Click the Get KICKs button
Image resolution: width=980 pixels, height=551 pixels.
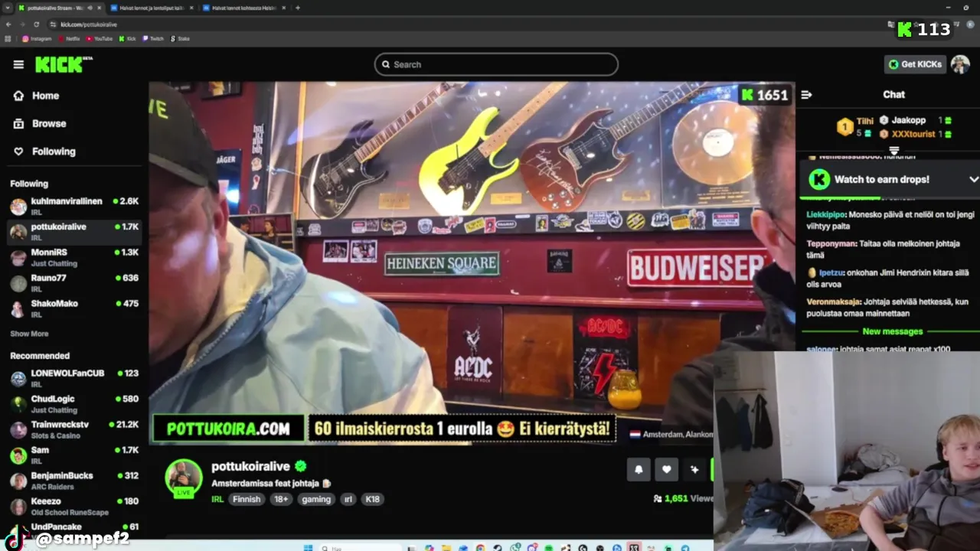tap(915, 64)
